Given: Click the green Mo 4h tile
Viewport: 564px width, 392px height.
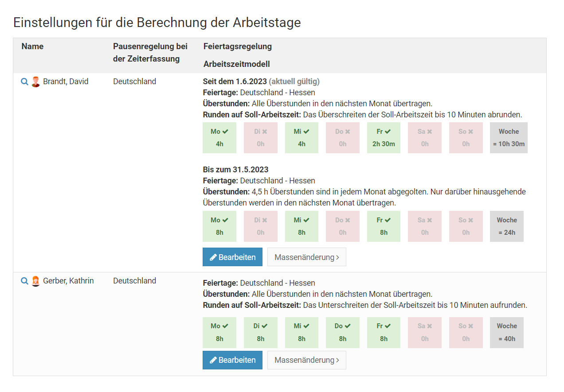Looking at the screenshot, I should (219, 138).
